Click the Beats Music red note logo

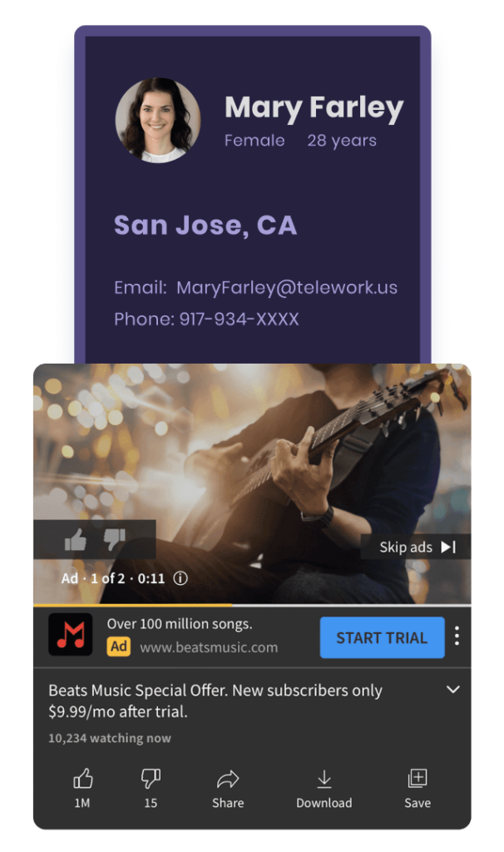click(71, 635)
